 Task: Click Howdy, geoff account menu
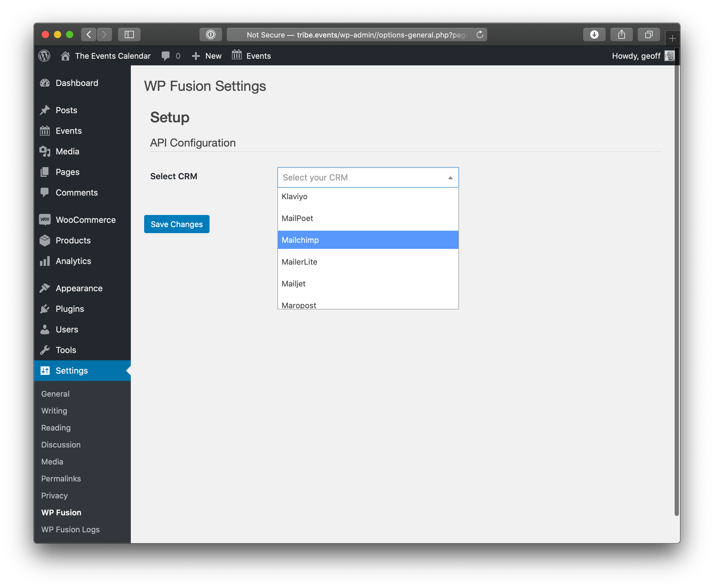coord(636,56)
